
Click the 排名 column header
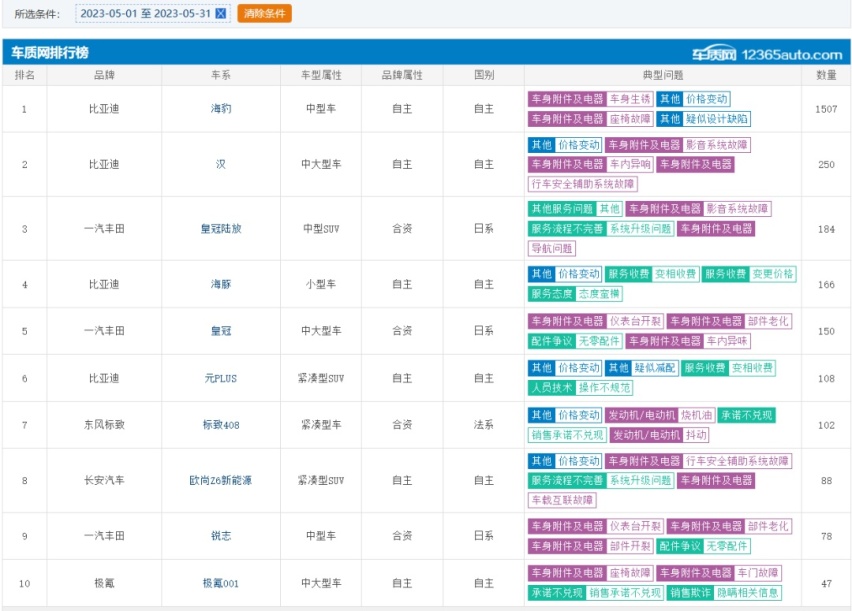tap(24, 75)
